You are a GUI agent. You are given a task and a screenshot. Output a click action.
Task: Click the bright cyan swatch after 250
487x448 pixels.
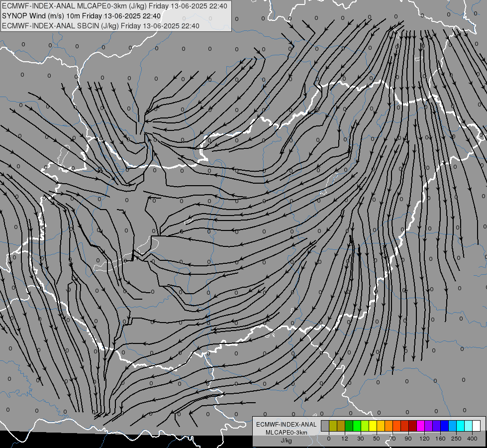461,426
